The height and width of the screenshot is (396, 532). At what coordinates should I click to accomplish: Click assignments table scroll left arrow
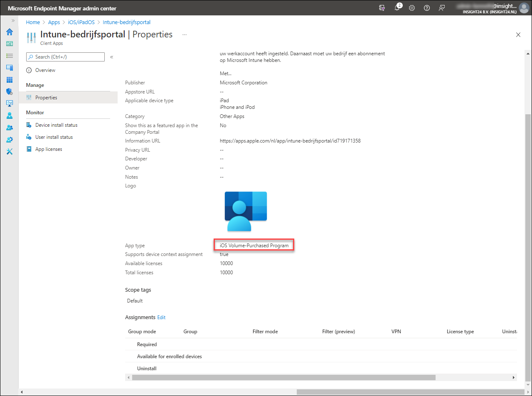tap(128, 378)
